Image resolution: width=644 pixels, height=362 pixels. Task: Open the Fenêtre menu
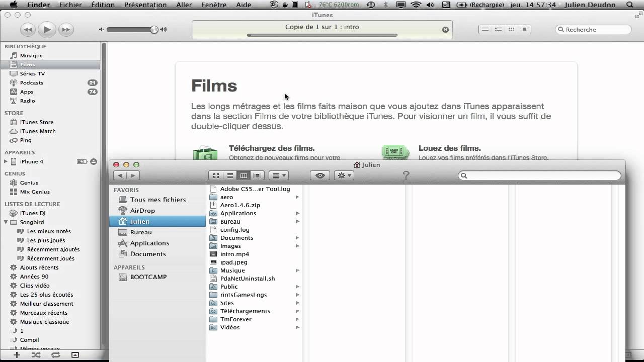213,5
